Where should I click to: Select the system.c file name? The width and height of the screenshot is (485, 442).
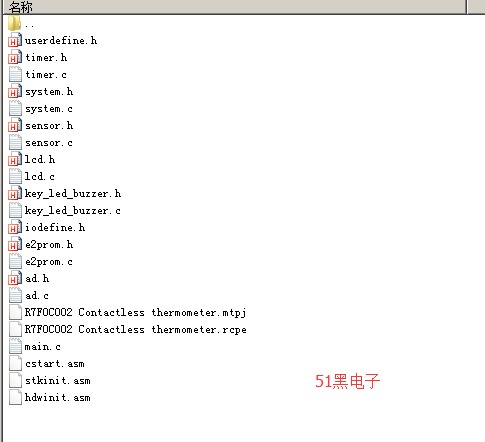[x=49, y=109]
